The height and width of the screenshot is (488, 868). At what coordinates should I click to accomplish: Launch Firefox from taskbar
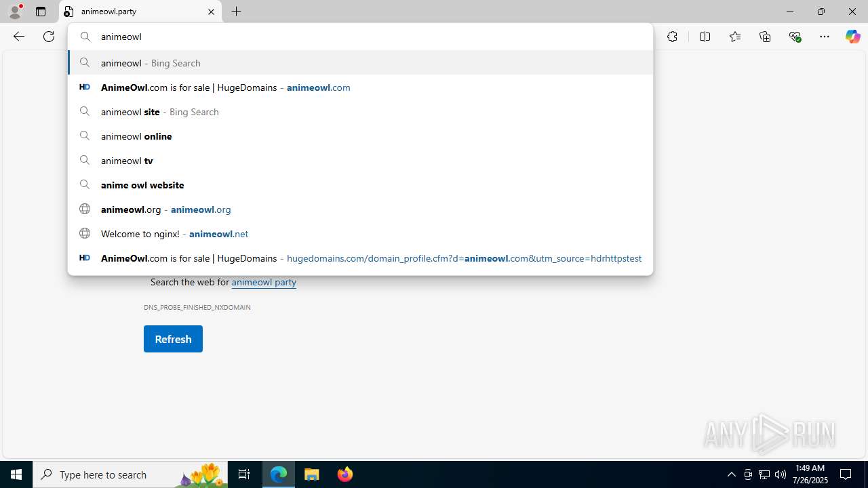tap(344, 474)
